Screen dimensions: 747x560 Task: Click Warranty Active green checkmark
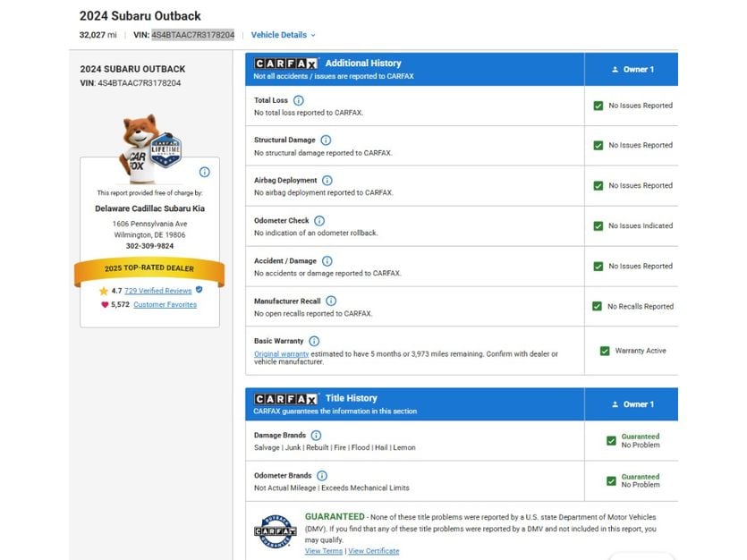(x=605, y=351)
